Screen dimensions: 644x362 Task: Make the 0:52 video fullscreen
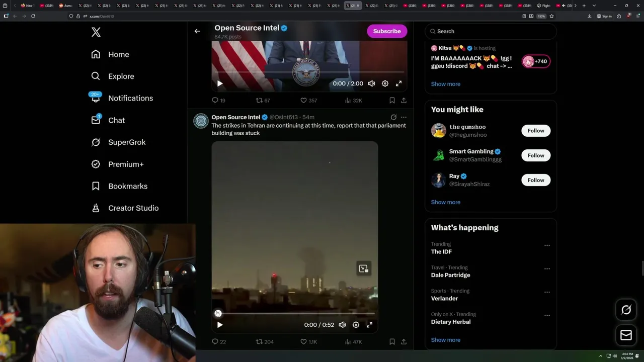pos(369,325)
